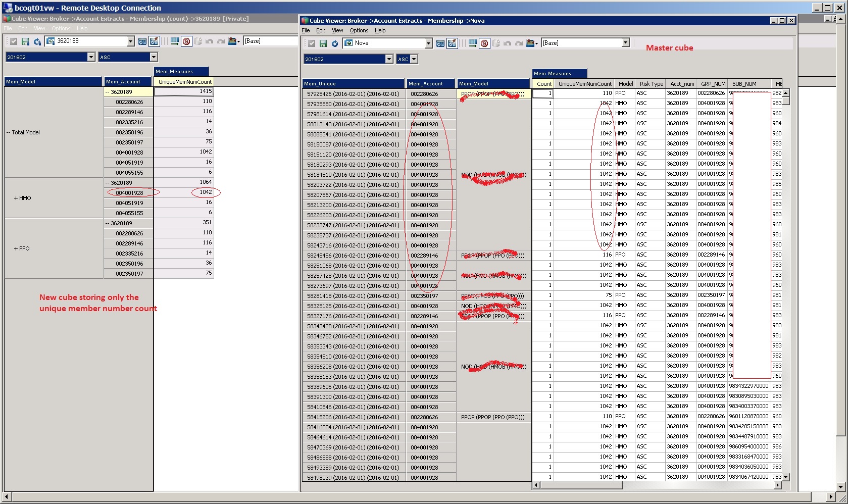Click Save icon in the Nova cube viewer
This screenshot has width=848, height=504.
[323, 43]
